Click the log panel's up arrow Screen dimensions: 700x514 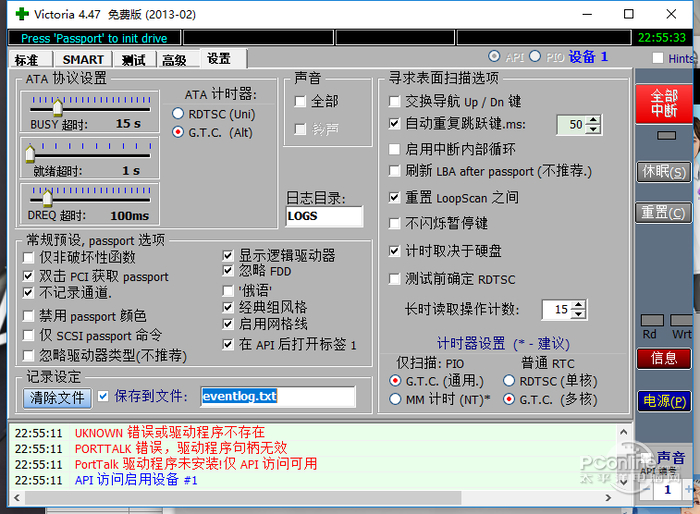click(624, 432)
